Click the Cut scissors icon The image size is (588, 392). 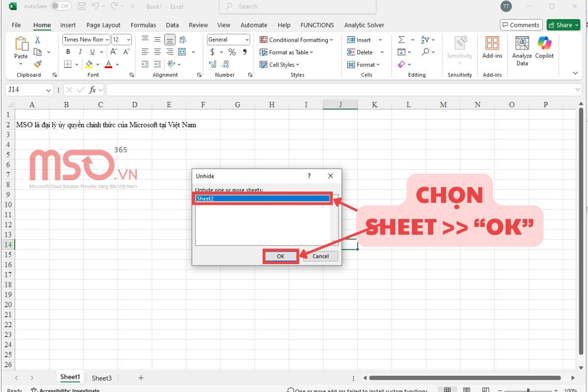click(38, 40)
